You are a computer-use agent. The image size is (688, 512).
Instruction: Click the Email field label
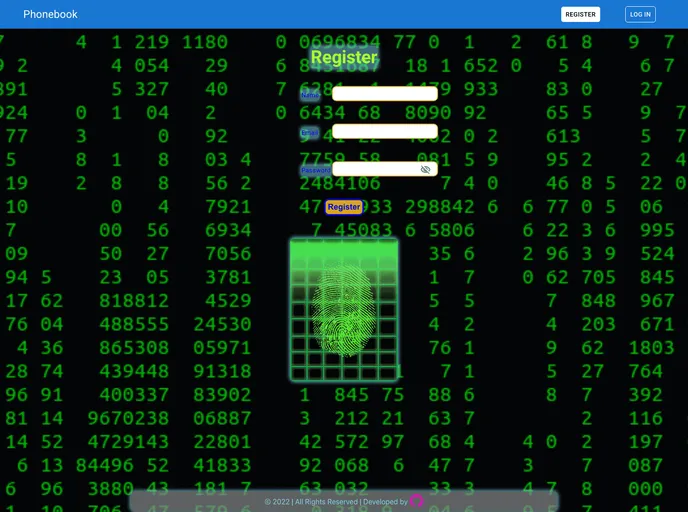tap(310, 133)
